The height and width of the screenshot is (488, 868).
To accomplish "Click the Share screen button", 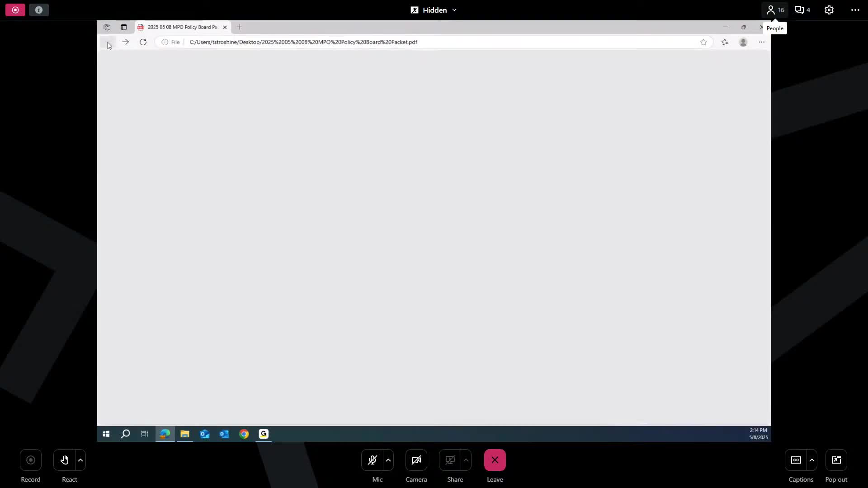I will click(x=450, y=460).
